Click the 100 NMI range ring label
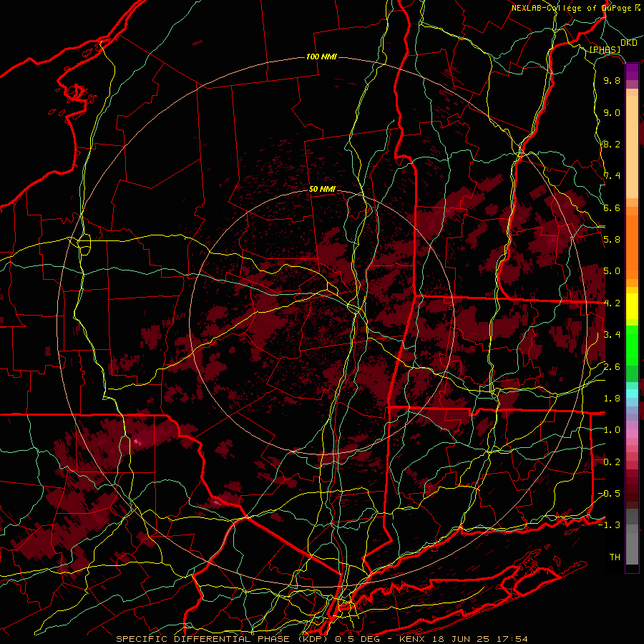 coord(321,57)
